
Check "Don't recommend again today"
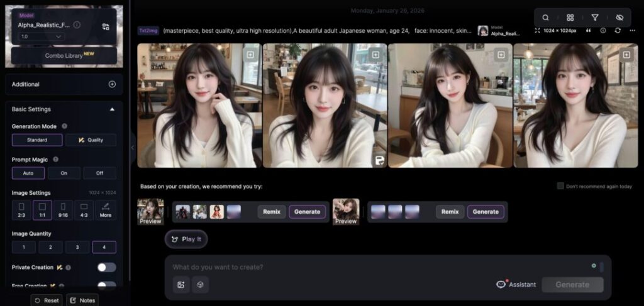tap(560, 186)
